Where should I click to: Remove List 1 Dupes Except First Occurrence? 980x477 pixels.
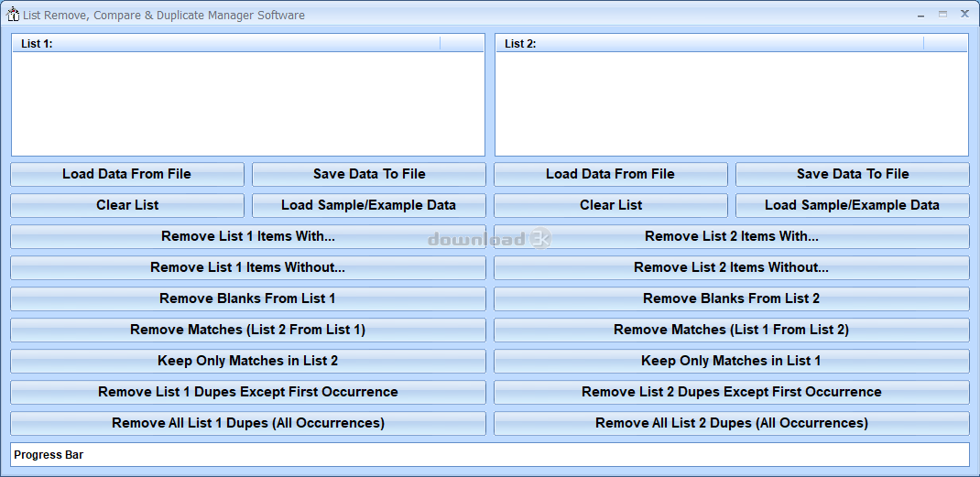click(x=248, y=392)
